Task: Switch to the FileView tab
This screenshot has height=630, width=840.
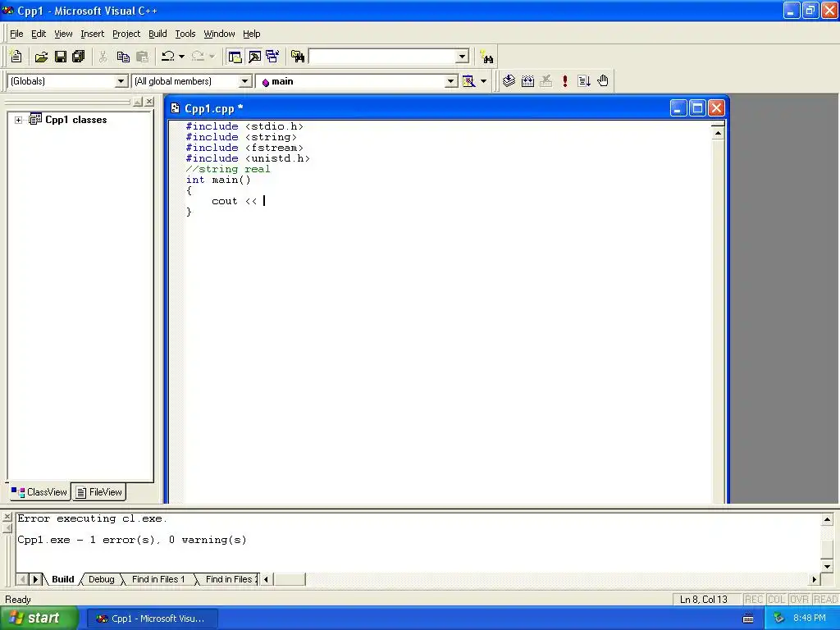Action: (x=99, y=492)
